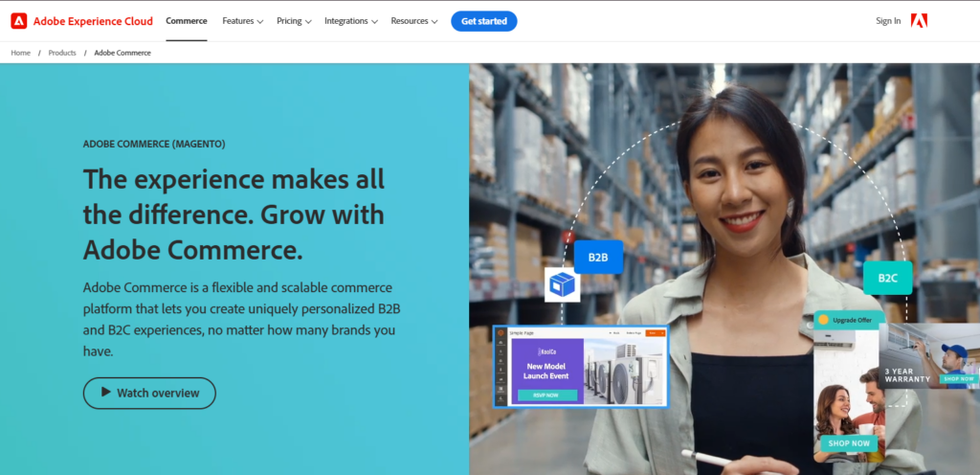Click the Watch overview button

pos(149,394)
